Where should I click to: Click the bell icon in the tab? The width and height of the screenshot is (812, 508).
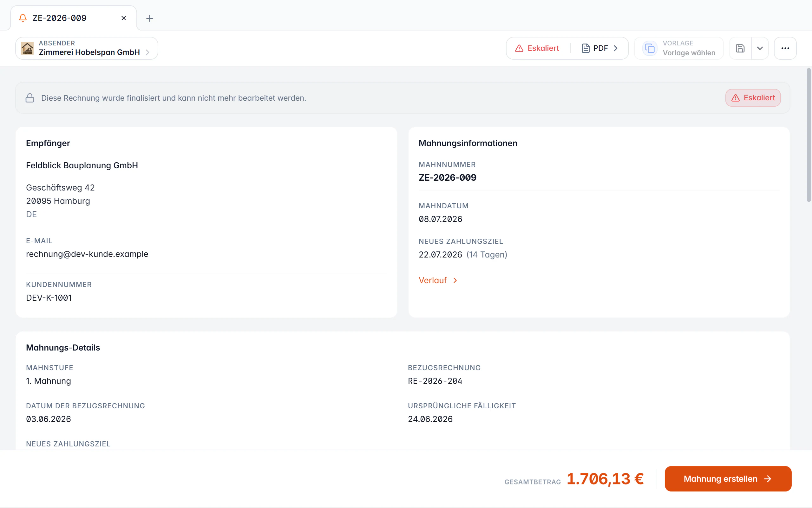point(23,18)
